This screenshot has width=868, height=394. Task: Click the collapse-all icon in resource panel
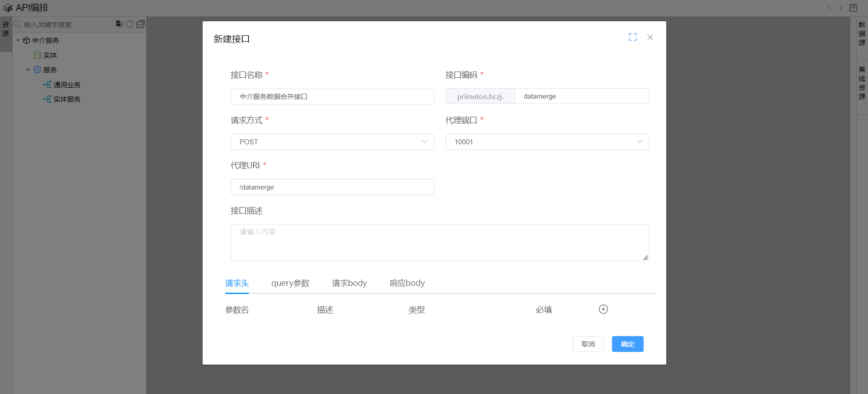click(x=140, y=24)
